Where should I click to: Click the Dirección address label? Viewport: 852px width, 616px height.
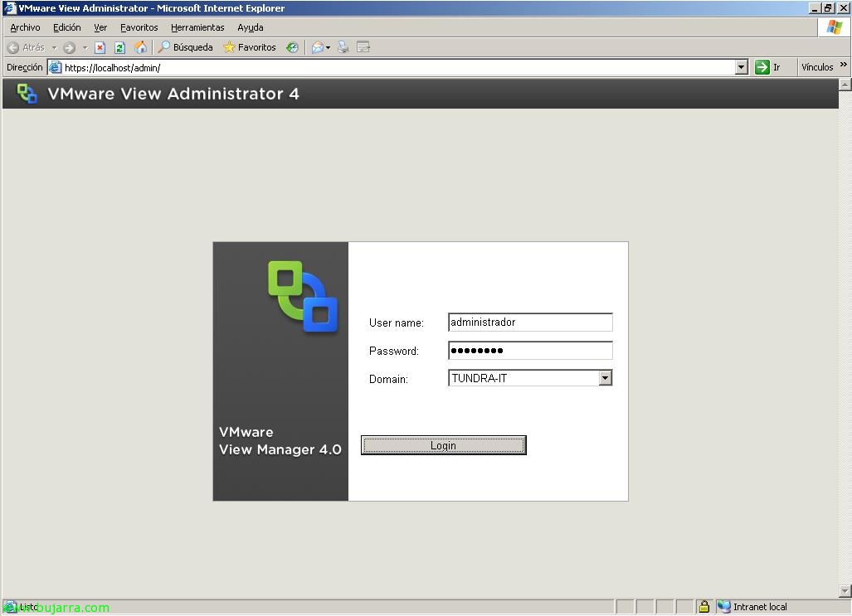point(24,67)
